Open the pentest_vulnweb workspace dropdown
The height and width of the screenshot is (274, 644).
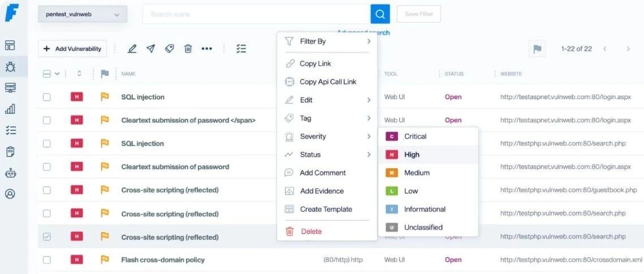click(83, 14)
